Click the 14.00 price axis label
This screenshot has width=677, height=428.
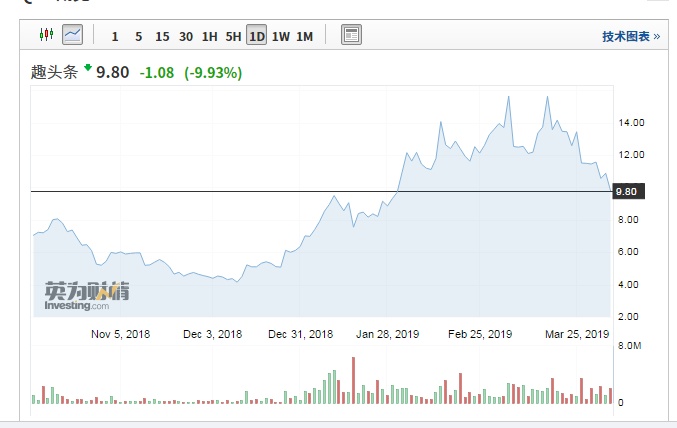631,123
